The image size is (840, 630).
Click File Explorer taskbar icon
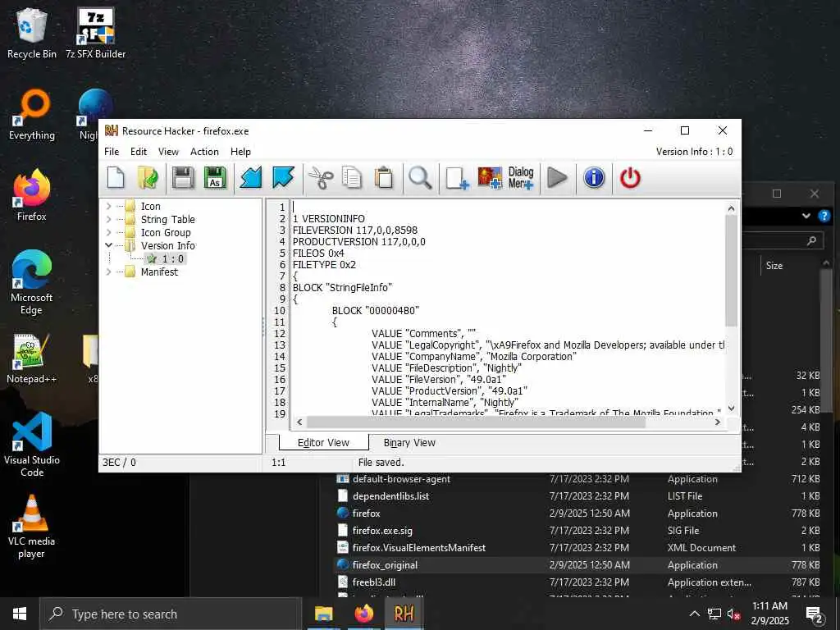[323, 614]
